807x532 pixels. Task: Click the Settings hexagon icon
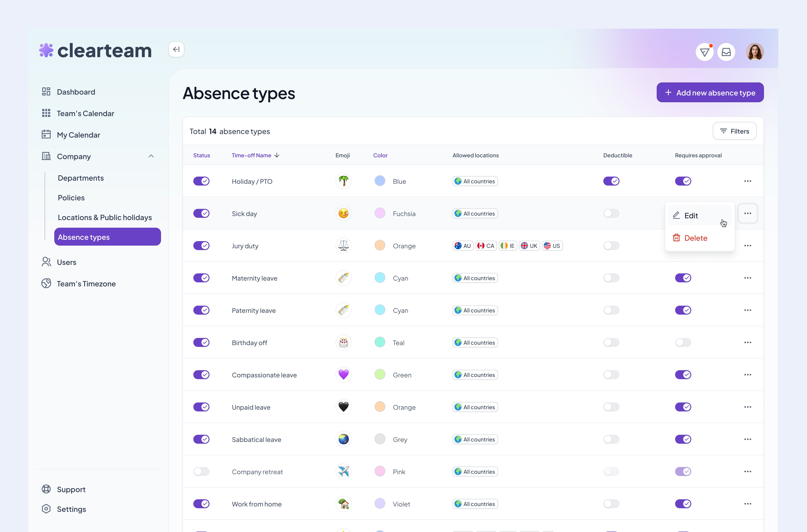point(46,509)
